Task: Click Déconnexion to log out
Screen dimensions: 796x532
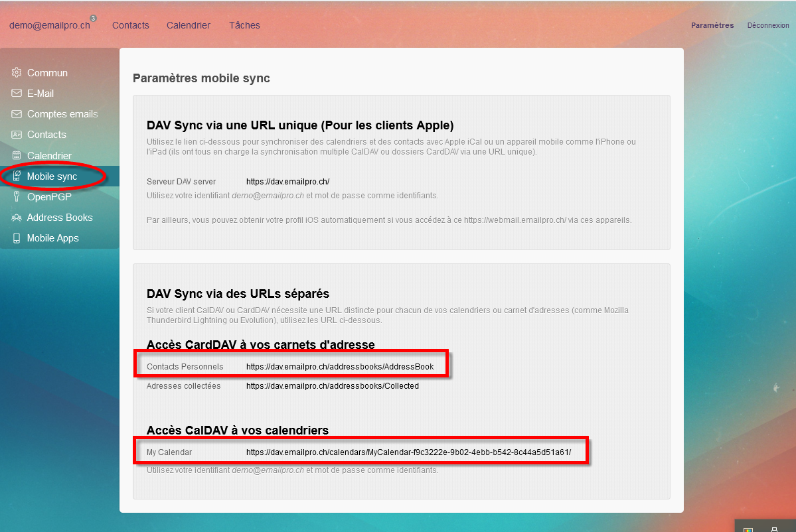Action: 768,25
